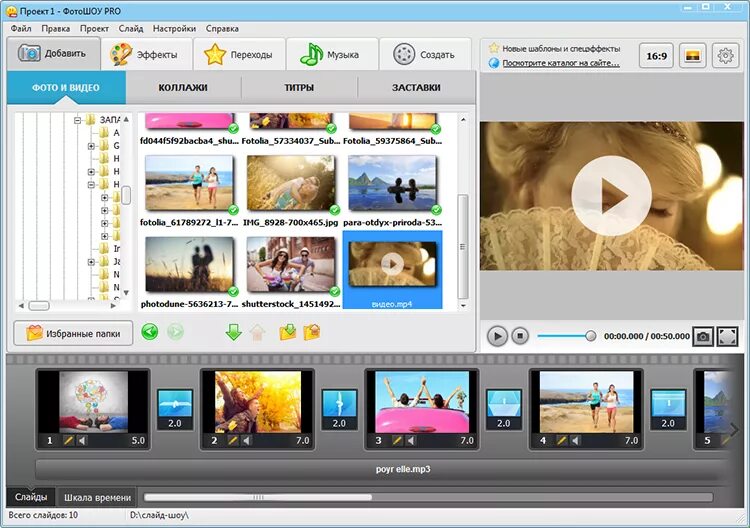Toggle sound icon on slide 4
This screenshot has width=750, height=528.
click(575, 440)
